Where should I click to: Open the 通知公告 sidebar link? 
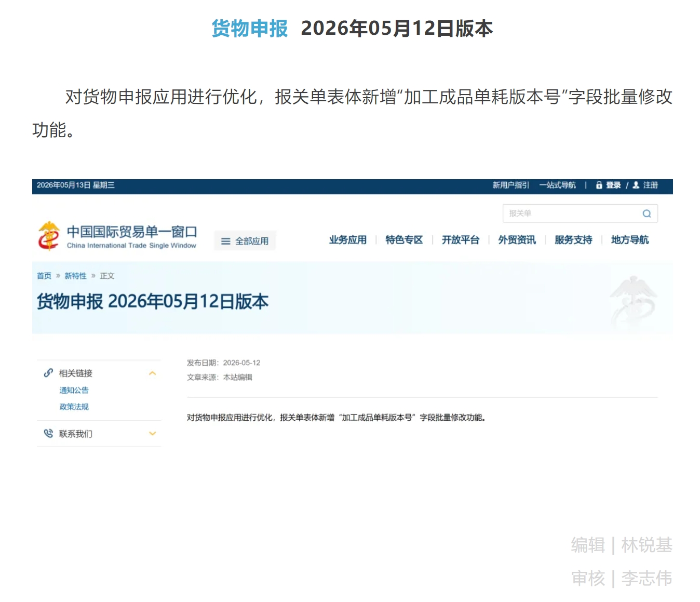click(74, 390)
